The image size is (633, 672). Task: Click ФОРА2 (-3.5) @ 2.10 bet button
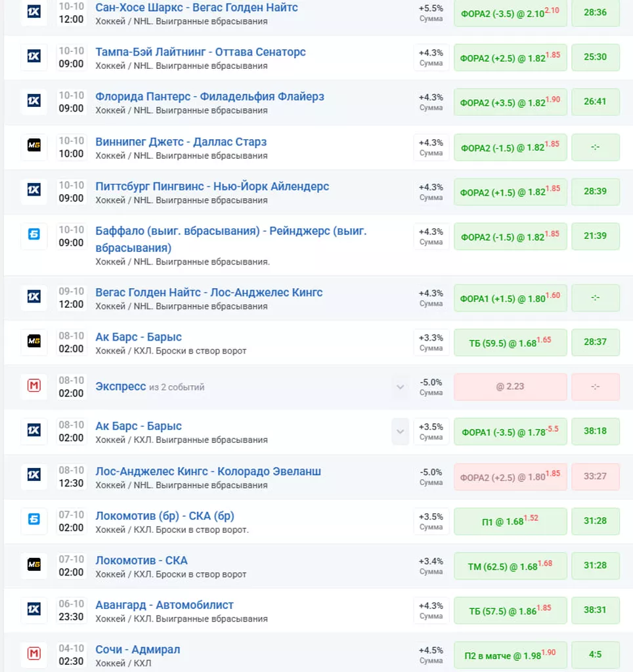pos(510,12)
